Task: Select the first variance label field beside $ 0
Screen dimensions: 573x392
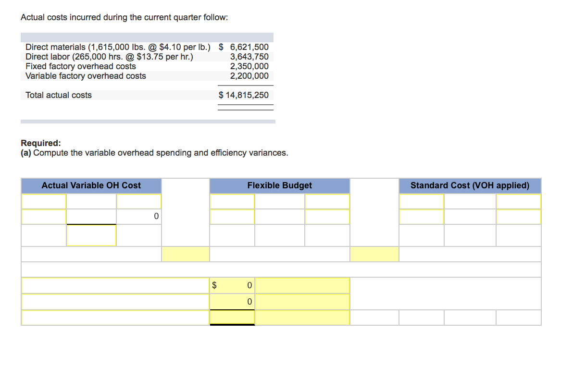Action: pyautogui.click(x=115, y=285)
